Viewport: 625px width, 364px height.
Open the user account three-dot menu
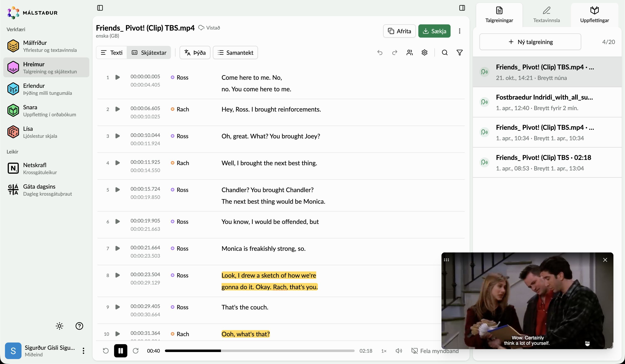[83, 351]
